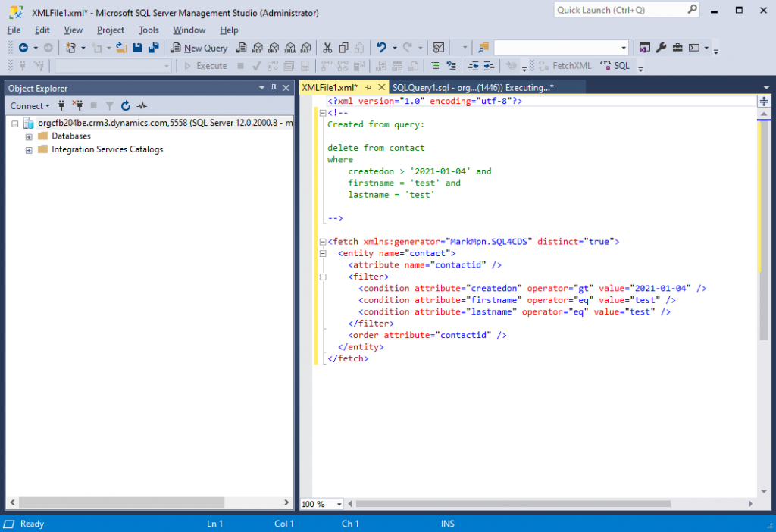Switch to SQLQuery1.sql tab

point(472,88)
